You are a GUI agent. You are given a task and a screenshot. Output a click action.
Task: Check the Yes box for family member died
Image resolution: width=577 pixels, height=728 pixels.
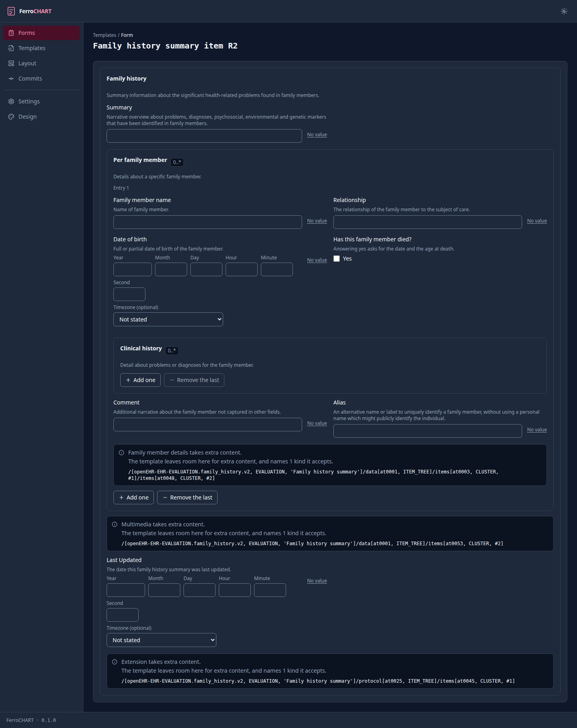[337, 259]
